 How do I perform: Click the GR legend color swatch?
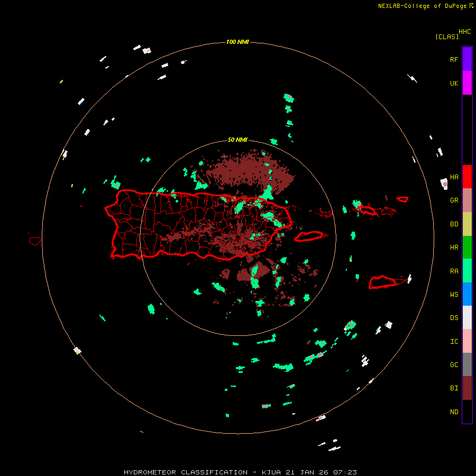(x=467, y=200)
